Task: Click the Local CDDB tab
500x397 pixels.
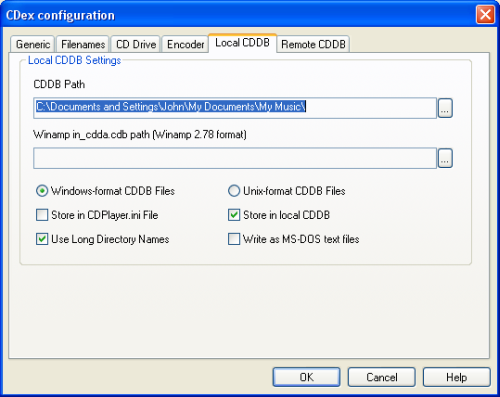Action: point(242,43)
